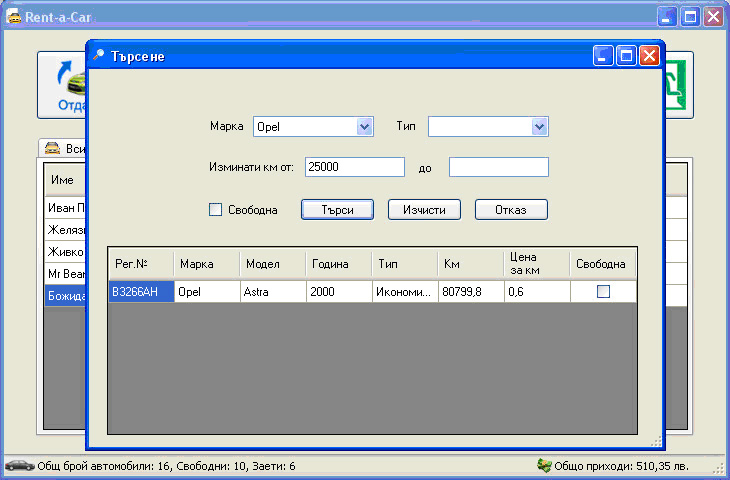730x480 pixels.
Task: Select the 80799,8 km cell
Action: pyautogui.click(x=472, y=292)
